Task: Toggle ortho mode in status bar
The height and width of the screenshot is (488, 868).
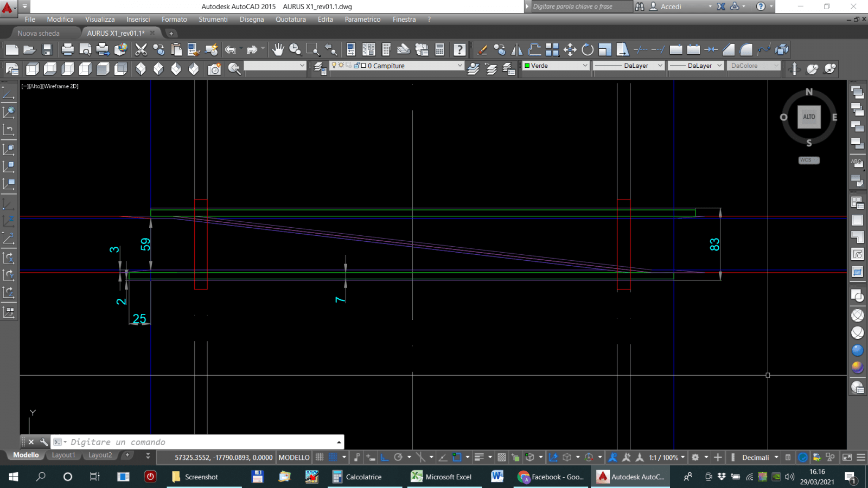Action: click(x=385, y=457)
